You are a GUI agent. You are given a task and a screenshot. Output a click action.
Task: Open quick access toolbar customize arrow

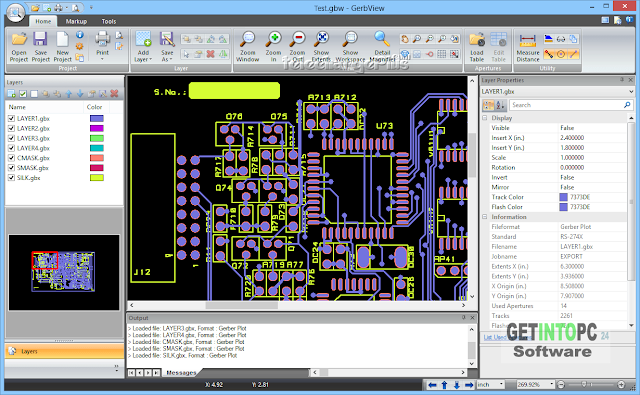point(91,8)
